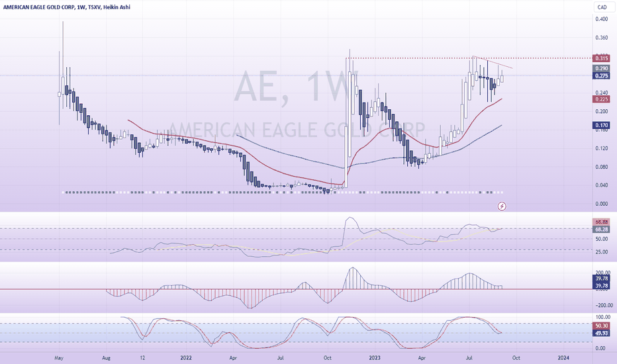Click the 0.000 price scale label
The height and width of the screenshot is (364, 617).
(602, 204)
